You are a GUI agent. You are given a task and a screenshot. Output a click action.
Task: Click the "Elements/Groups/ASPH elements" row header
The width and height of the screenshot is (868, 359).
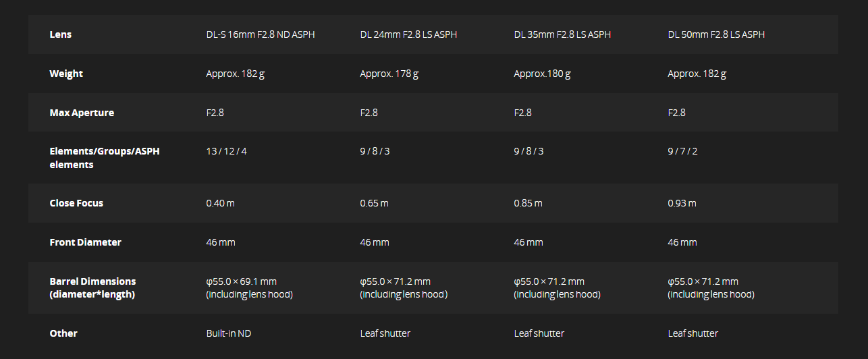click(x=105, y=158)
